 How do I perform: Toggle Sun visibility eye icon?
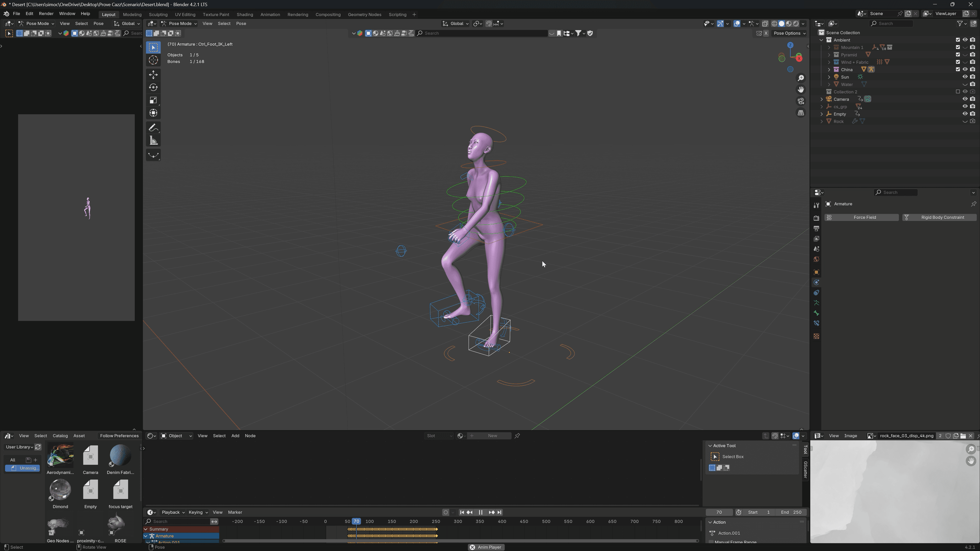pyautogui.click(x=965, y=77)
